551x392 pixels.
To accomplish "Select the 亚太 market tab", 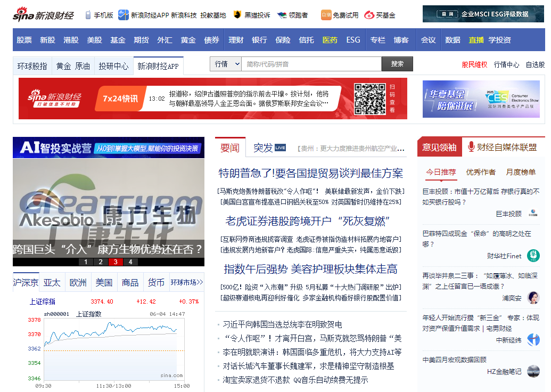I will point(52,282).
